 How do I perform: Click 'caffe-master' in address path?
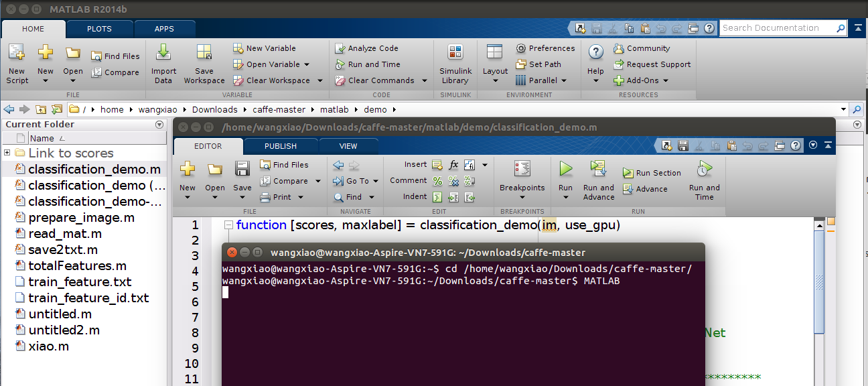coord(279,109)
